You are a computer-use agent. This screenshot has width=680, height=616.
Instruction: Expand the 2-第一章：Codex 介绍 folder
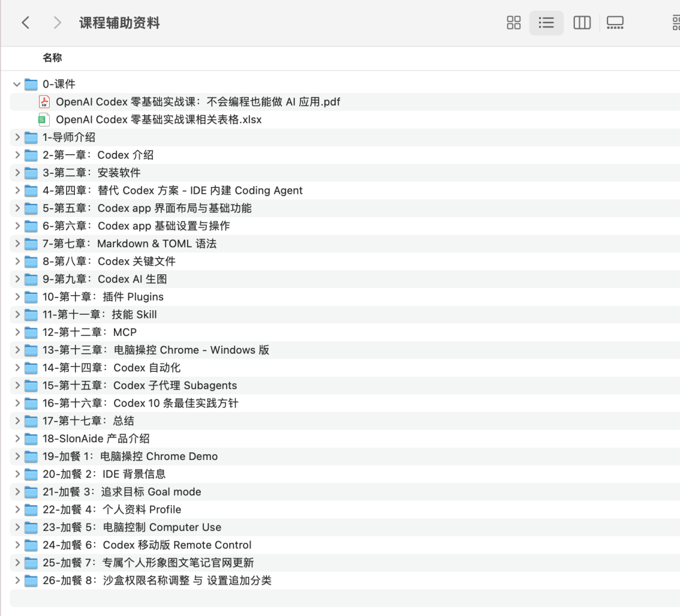point(18,155)
